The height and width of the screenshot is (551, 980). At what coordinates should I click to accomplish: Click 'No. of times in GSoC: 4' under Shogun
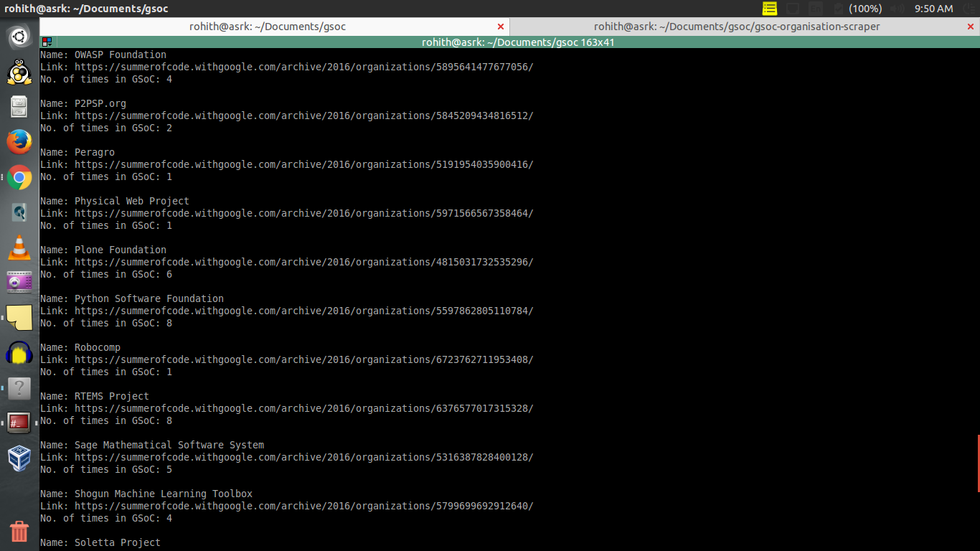[x=106, y=518]
